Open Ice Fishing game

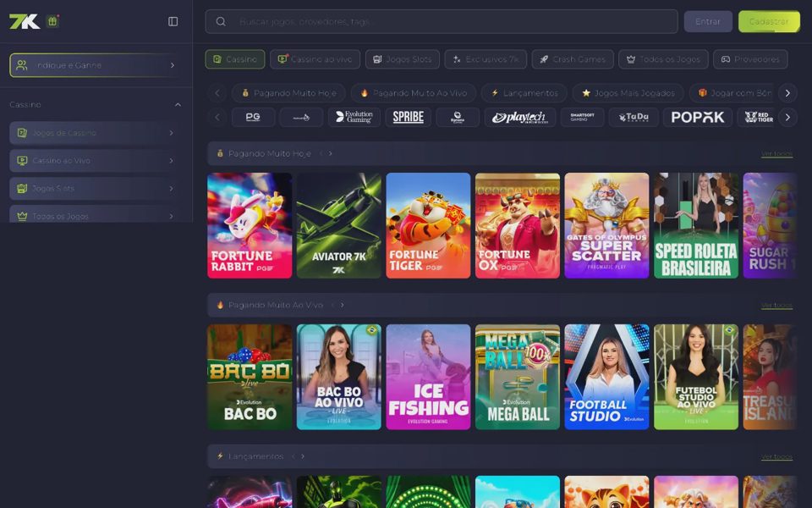tap(428, 377)
